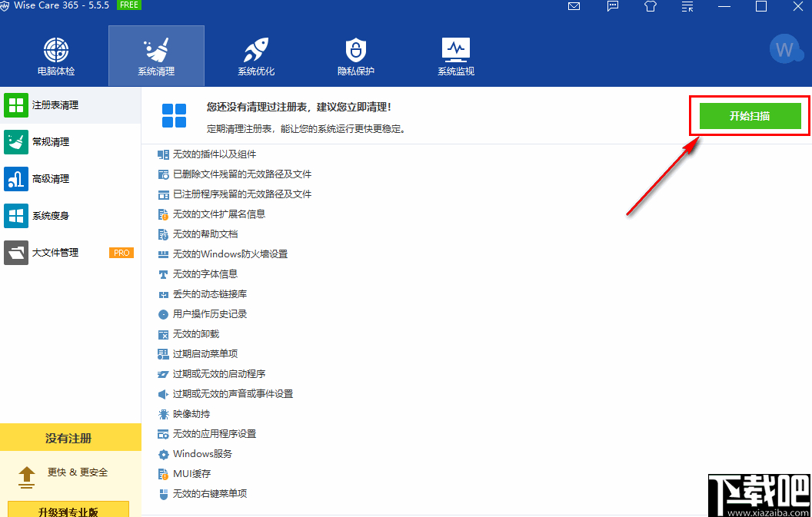Click the firewall icon beside 无效的Windows防火墙设置
This screenshot has width=812, height=517.
tap(163, 254)
